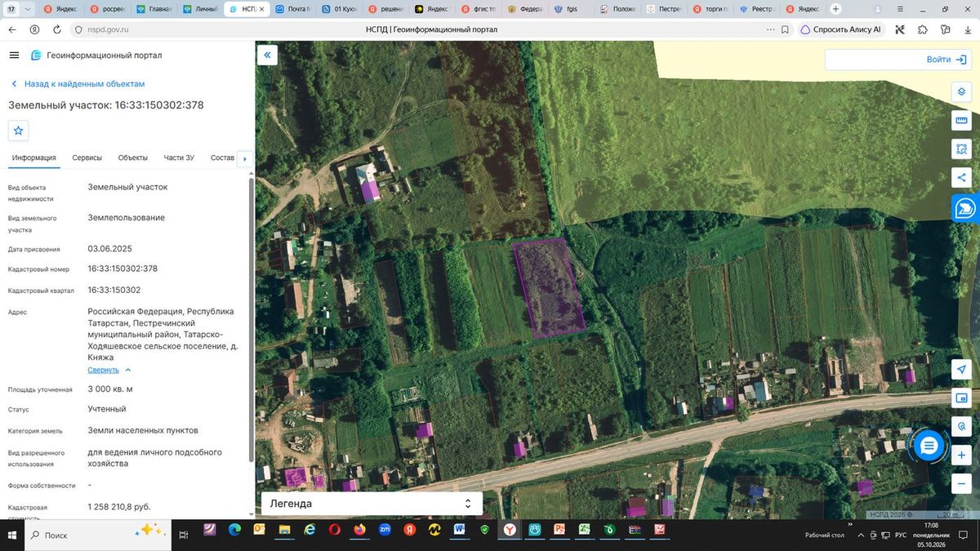Add the land parcel to favorites
The image size is (980, 551).
[19, 131]
